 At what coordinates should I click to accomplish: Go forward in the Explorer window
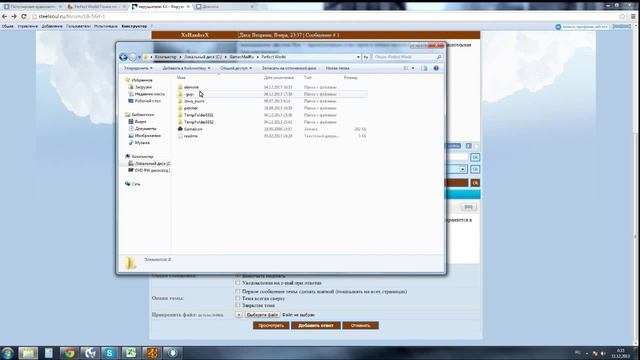(x=133, y=57)
